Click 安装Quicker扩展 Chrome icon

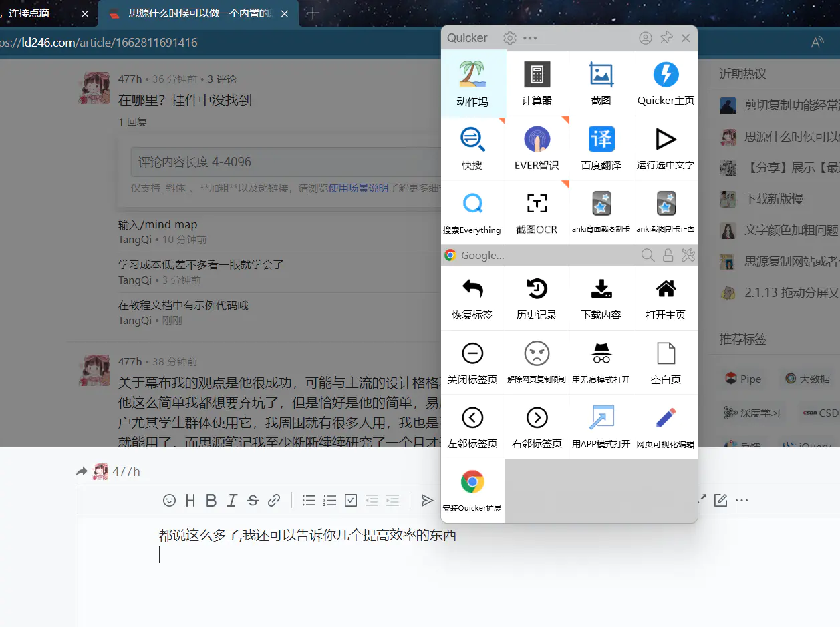[x=473, y=491]
